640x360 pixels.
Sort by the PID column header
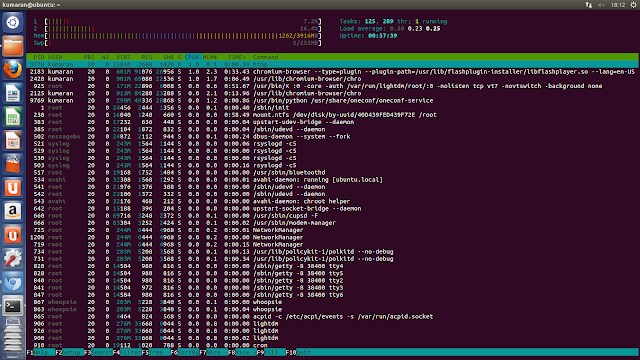click(39, 57)
